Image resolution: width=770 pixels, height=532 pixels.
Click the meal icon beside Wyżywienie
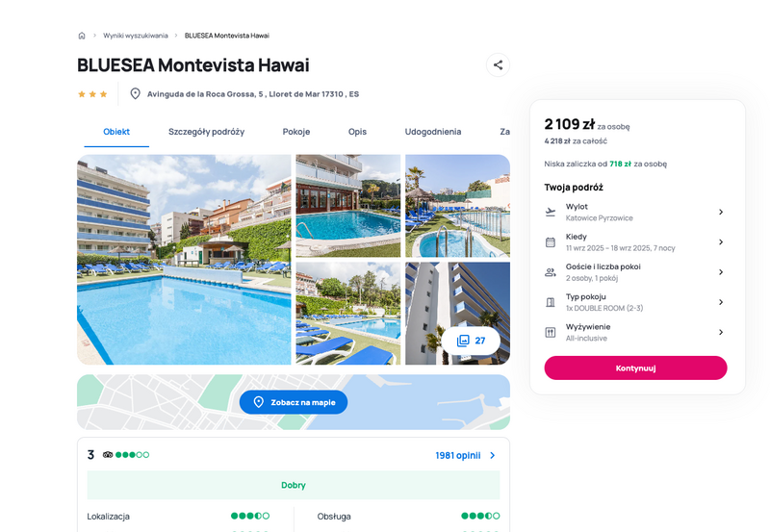click(551, 332)
